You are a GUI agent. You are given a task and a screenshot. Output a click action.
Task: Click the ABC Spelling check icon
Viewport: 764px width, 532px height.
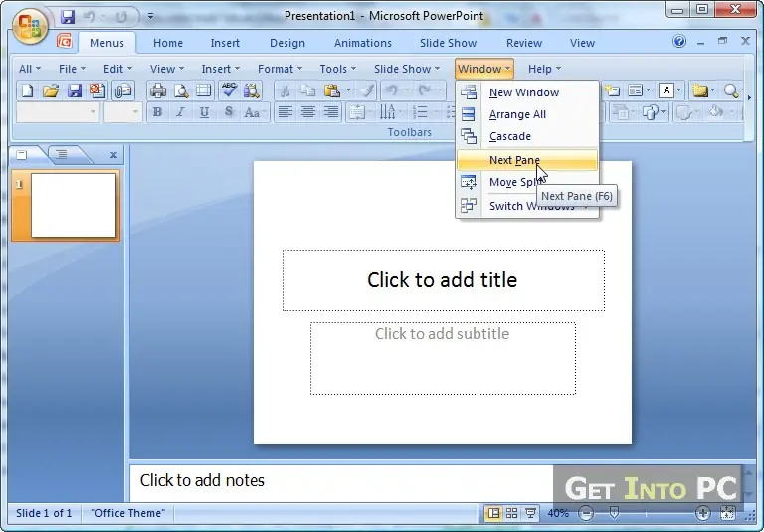229,90
